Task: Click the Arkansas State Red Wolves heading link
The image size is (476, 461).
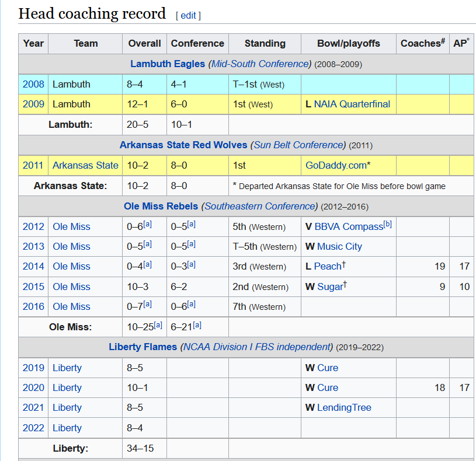Action: tap(183, 145)
